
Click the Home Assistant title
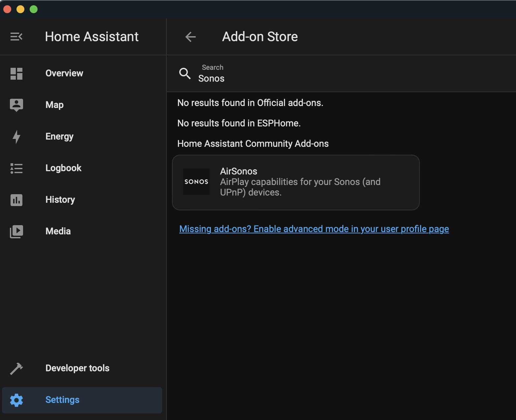92,37
